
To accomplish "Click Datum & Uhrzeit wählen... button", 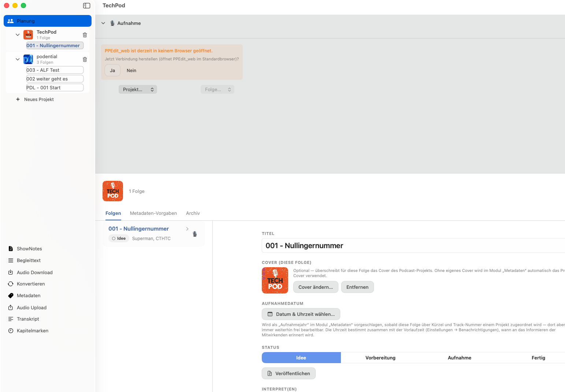I will coord(301,314).
